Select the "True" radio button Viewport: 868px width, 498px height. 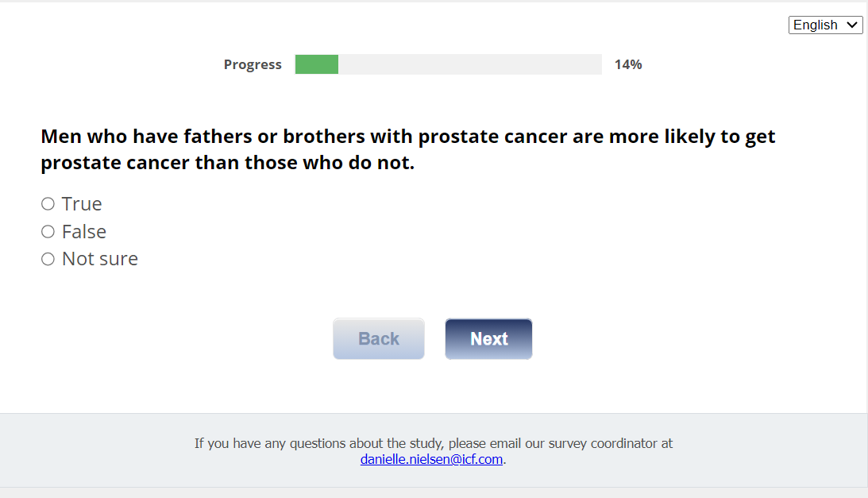click(x=48, y=204)
